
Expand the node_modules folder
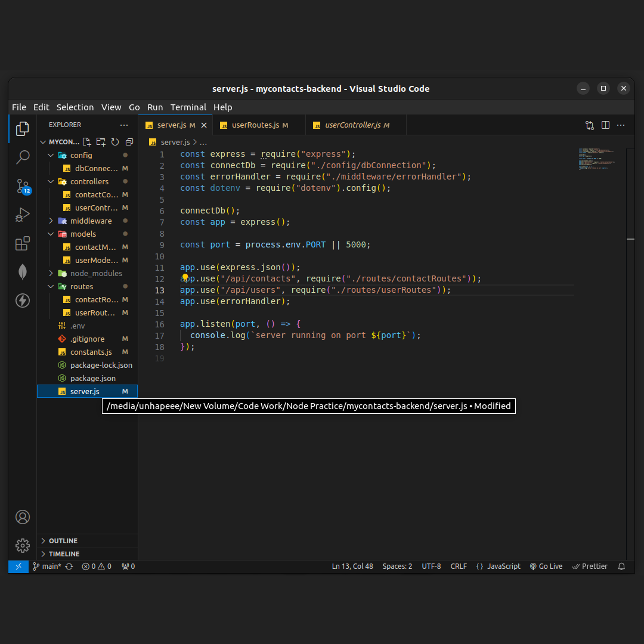[x=87, y=274]
